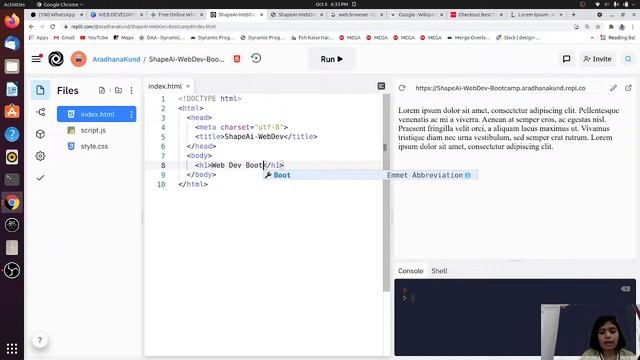This screenshot has height=360, width=640.
Task: Toggle the editor layout panel icon
Action: [x=381, y=86]
